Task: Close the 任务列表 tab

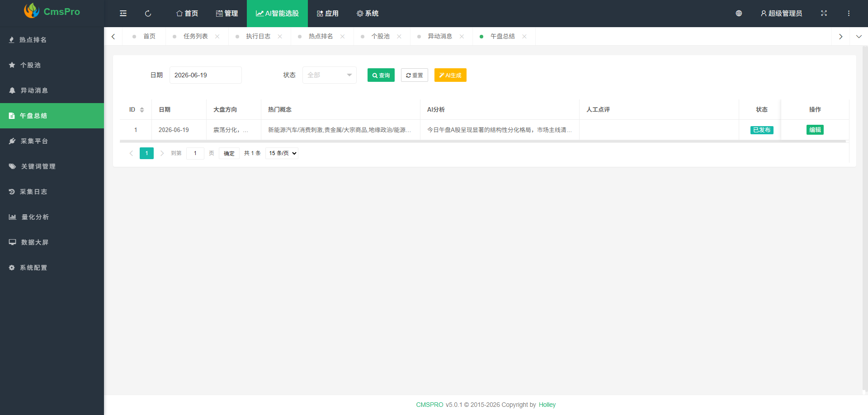Action: pyautogui.click(x=217, y=37)
